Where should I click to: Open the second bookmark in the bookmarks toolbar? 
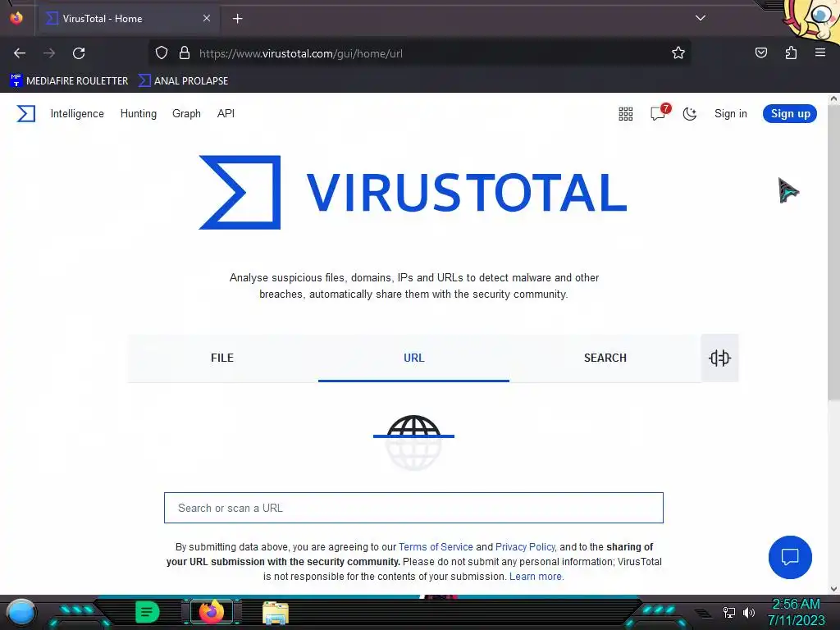click(x=183, y=81)
